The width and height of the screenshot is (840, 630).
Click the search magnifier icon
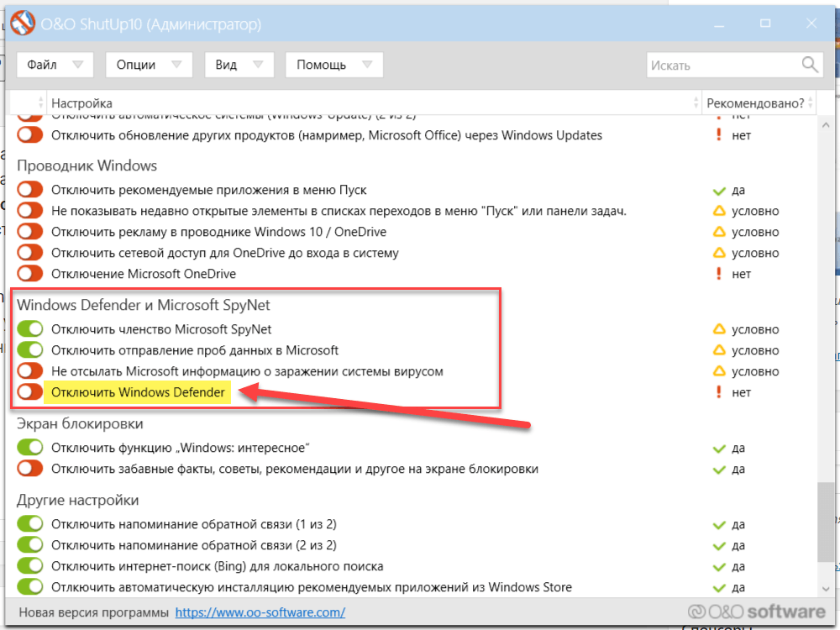(810, 65)
